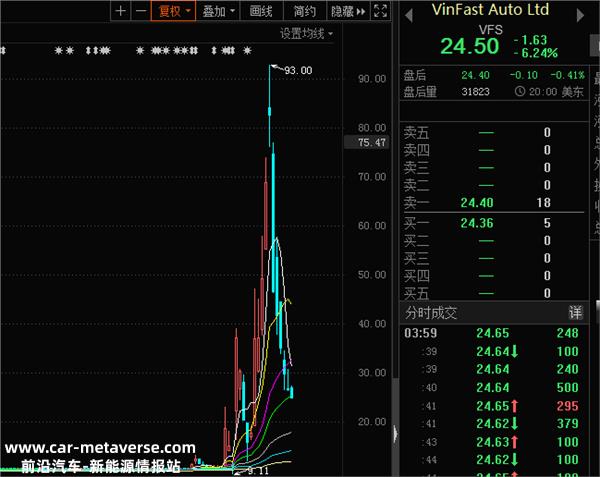Viewport: 600px width, 477px height.
Task: Click the 分时成交 section header
Action: click(431, 313)
